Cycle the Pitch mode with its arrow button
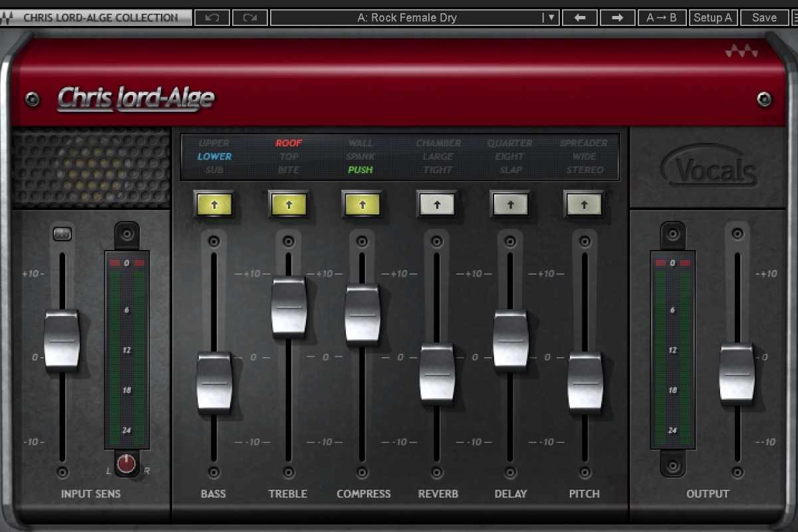Image resolution: width=798 pixels, height=532 pixels. pyautogui.click(x=585, y=205)
